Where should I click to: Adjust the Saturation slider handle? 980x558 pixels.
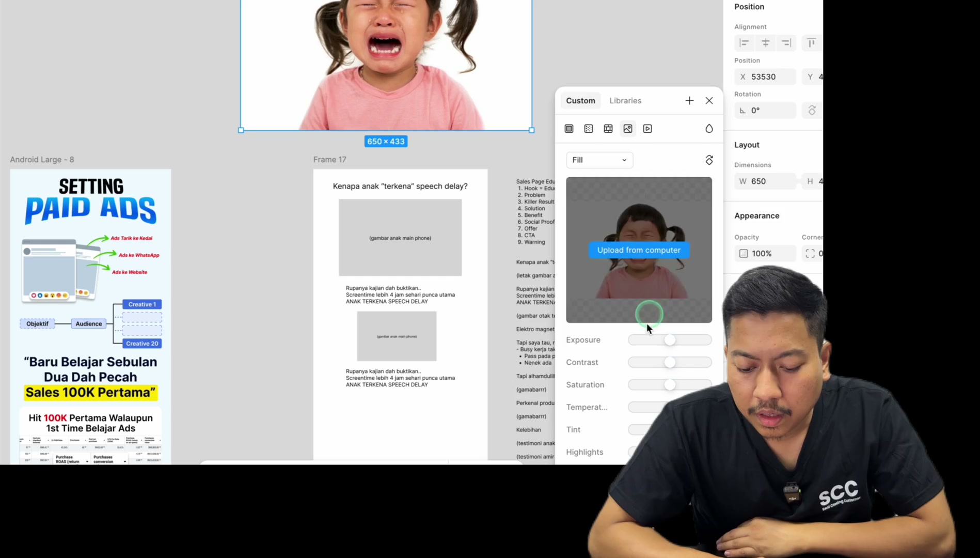(670, 385)
